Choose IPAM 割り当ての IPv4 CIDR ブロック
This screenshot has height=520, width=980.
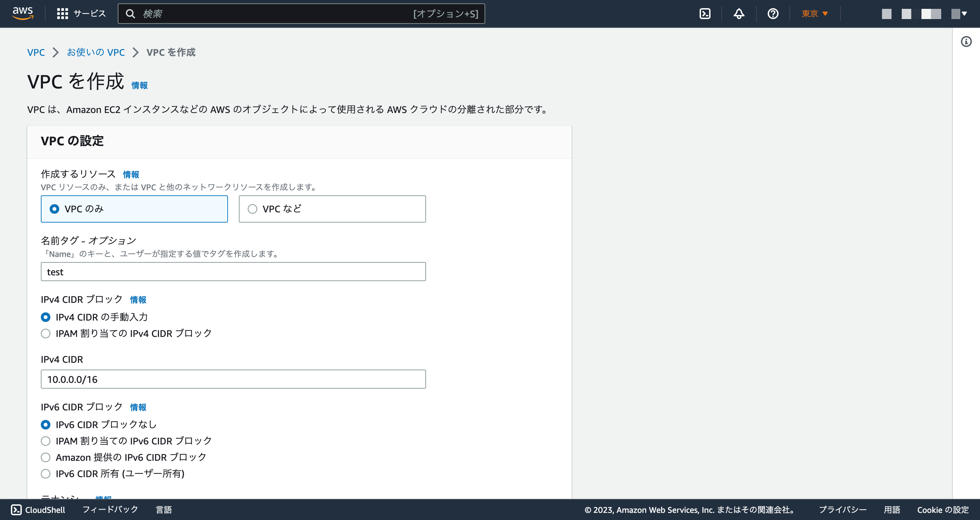[46, 334]
